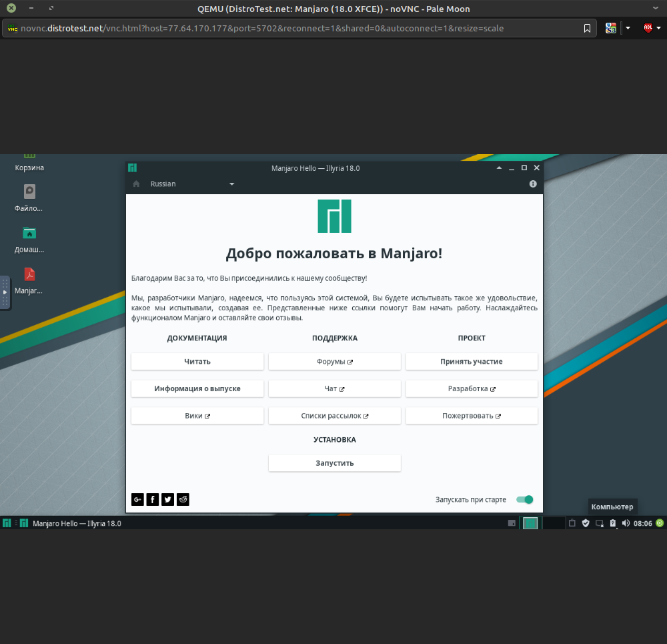Click the green logout icon in the panel
Viewport: 667px width, 644px height.
click(x=660, y=523)
